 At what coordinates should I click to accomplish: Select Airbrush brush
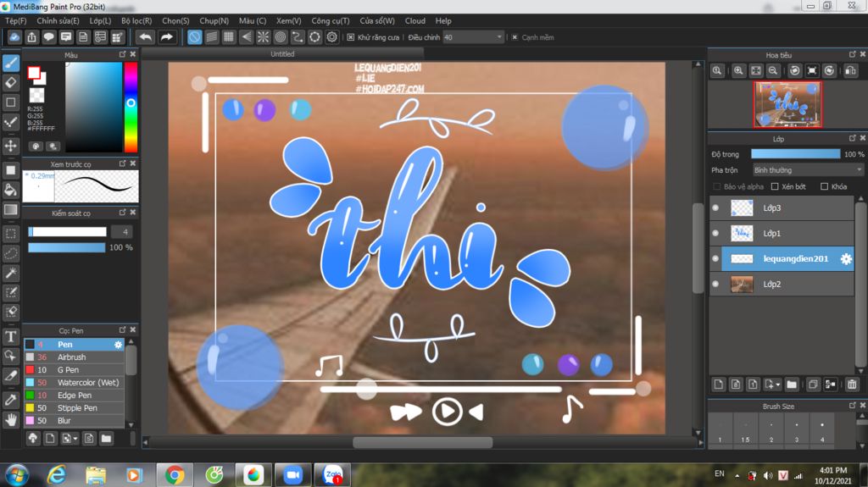coord(75,357)
